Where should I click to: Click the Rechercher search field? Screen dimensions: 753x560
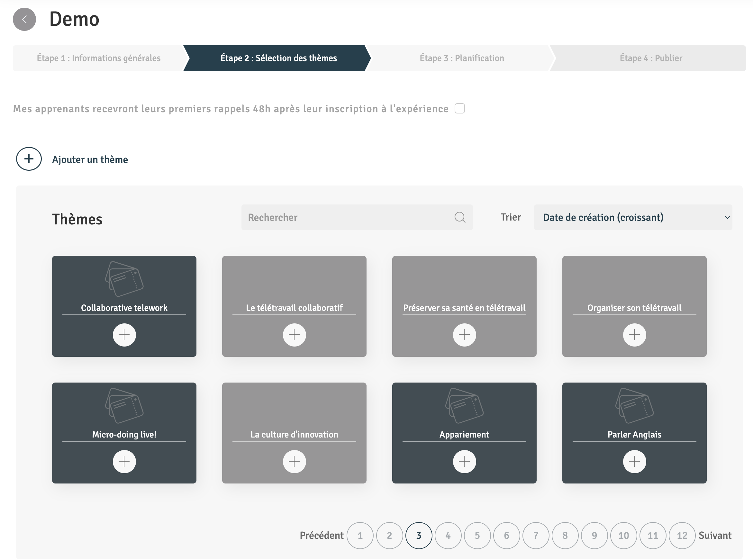click(x=357, y=217)
